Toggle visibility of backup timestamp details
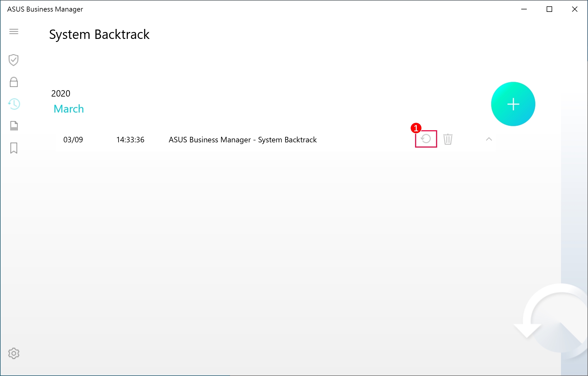 pos(488,139)
